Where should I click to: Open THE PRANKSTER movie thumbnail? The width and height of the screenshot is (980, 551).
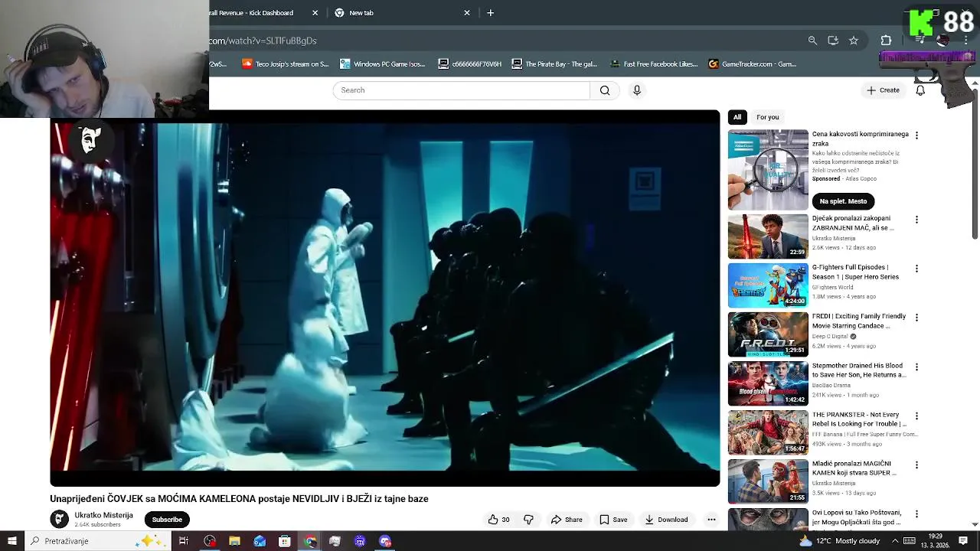click(x=768, y=432)
